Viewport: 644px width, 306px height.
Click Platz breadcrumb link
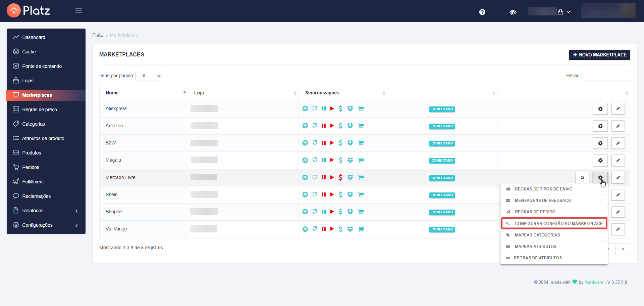97,35
